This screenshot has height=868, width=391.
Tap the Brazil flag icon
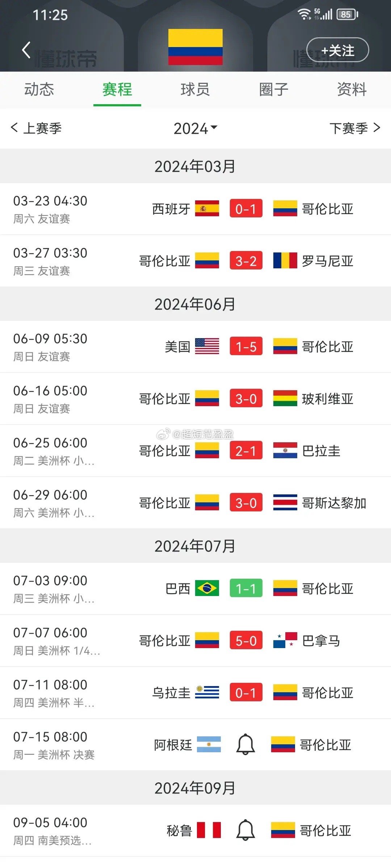tap(207, 588)
